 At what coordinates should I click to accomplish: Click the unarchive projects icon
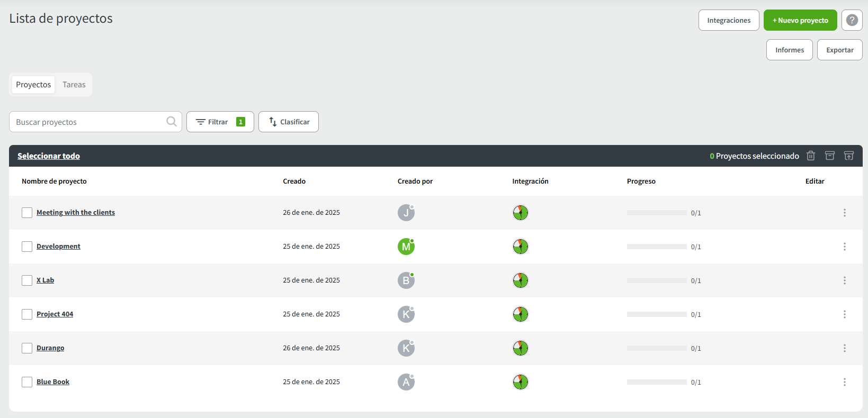848,156
